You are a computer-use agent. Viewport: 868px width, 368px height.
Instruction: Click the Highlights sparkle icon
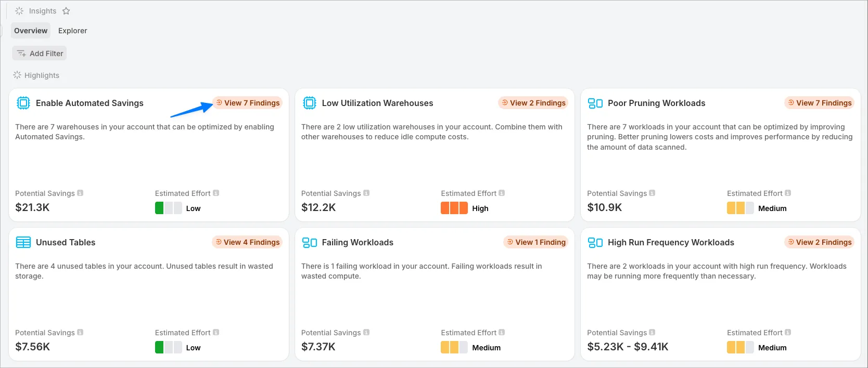click(x=17, y=75)
